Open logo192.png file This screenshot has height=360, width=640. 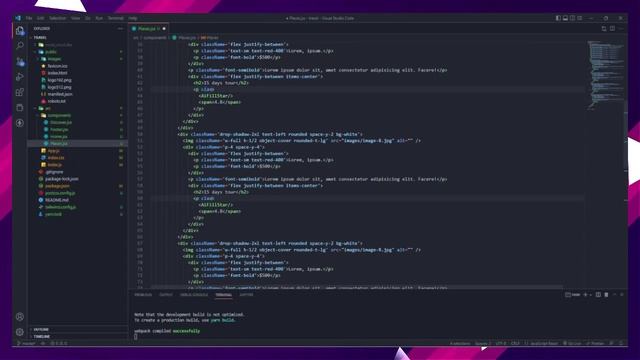click(x=59, y=80)
